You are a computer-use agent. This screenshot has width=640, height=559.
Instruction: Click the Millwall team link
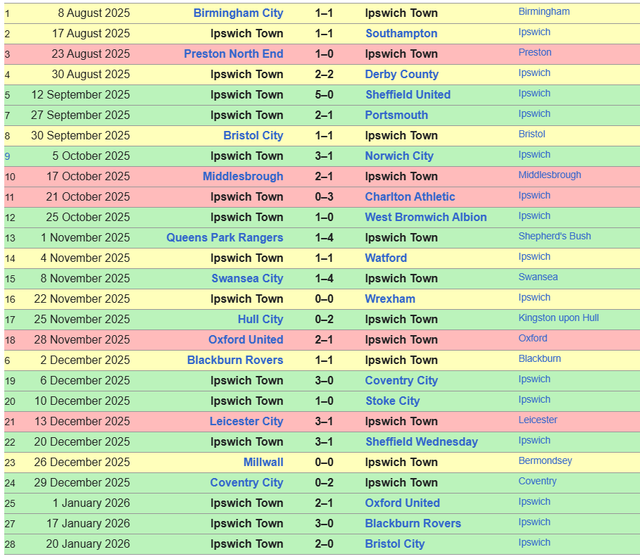pyautogui.click(x=263, y=462)
